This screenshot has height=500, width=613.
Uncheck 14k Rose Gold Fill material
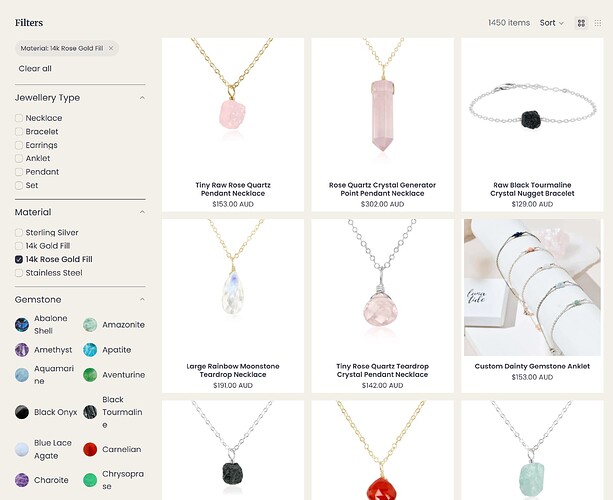(19, 260)
